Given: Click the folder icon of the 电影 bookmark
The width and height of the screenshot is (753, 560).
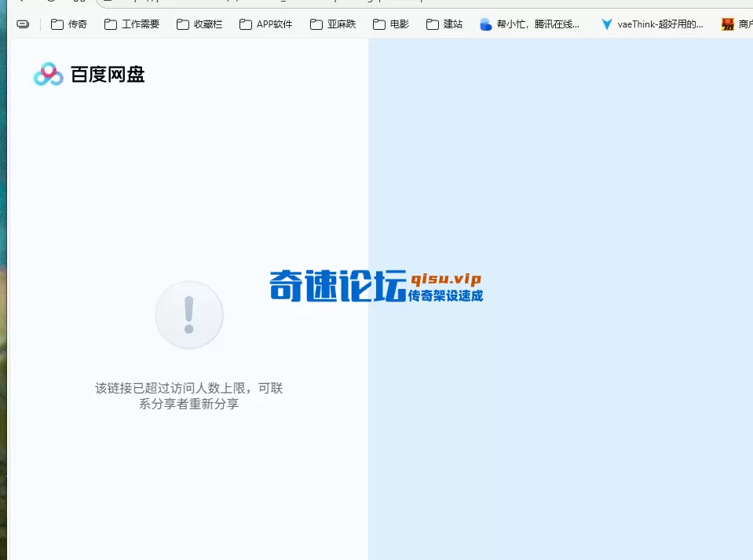Looking at the screenshot, I should (378, 24).
